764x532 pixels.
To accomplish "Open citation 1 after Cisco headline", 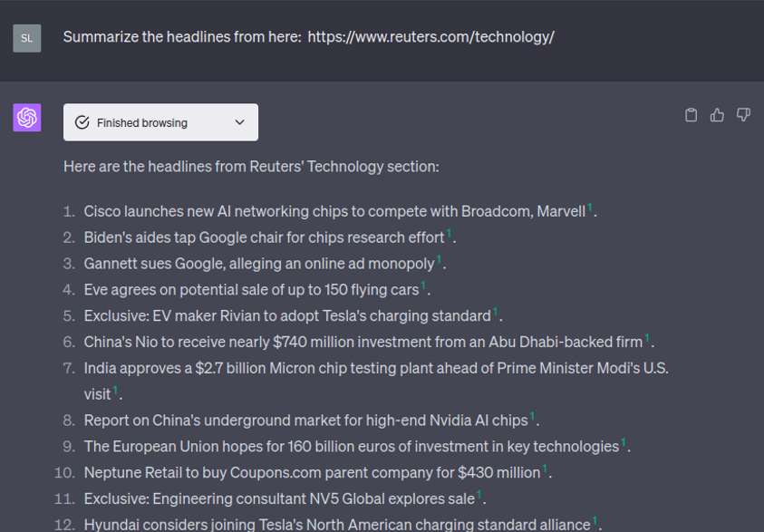I will [590, 208].
